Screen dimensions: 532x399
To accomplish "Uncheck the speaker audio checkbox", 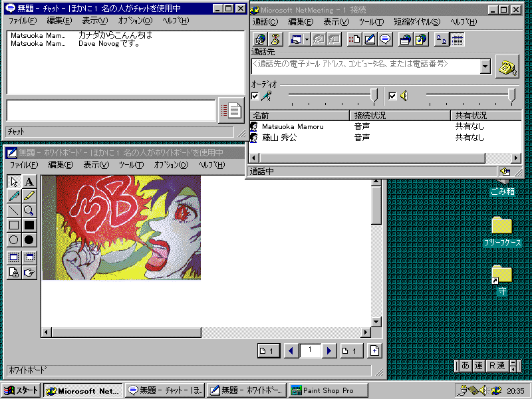I will [x=392, y=96].
